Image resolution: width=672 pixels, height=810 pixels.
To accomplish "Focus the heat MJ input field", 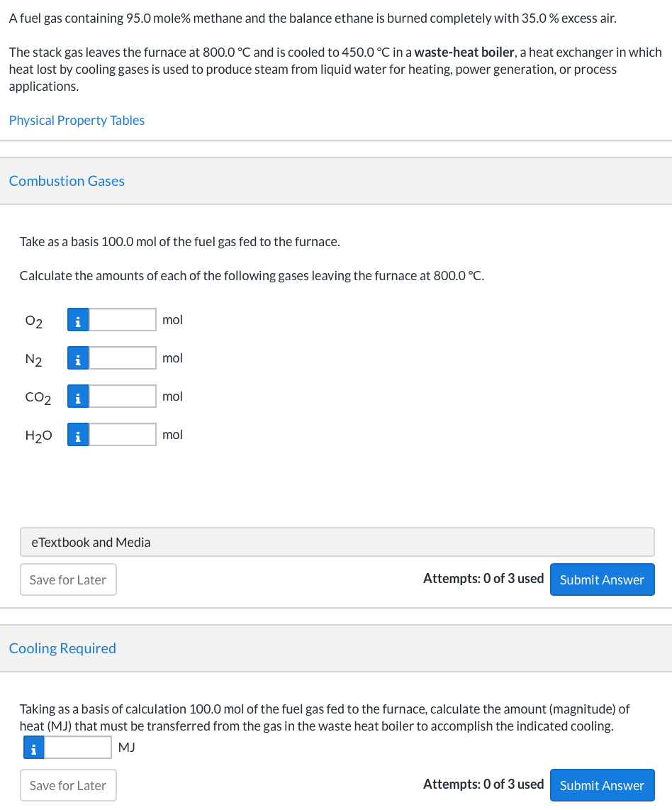I will click(78, 748).
